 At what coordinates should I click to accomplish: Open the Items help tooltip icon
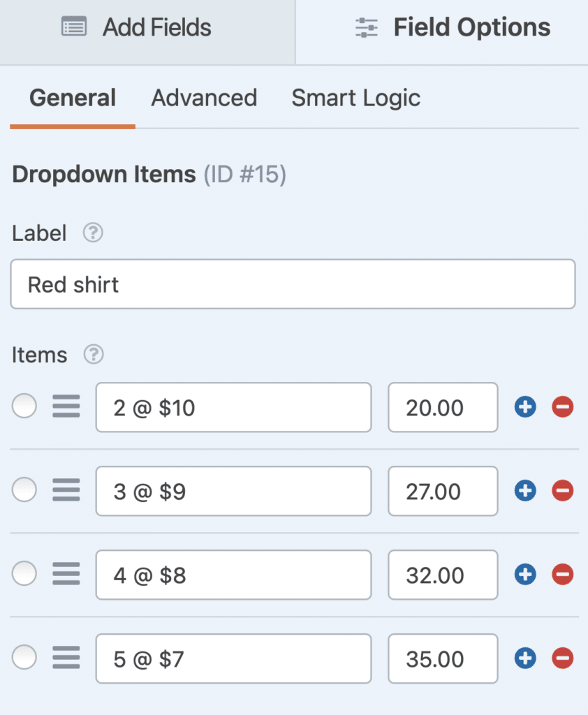91,355
